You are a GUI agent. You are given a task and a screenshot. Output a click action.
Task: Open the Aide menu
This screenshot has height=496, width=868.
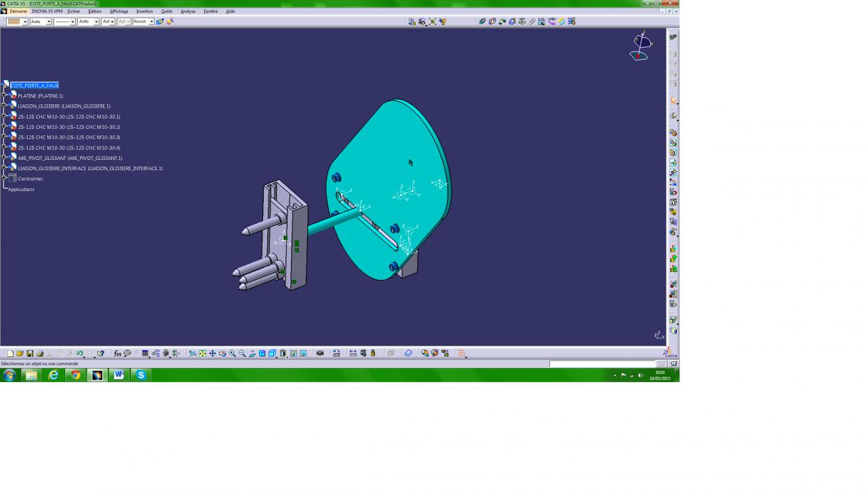coord(231,12)
